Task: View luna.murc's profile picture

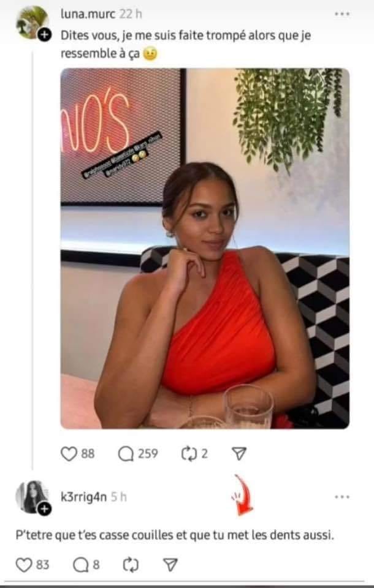Action: 32,23
